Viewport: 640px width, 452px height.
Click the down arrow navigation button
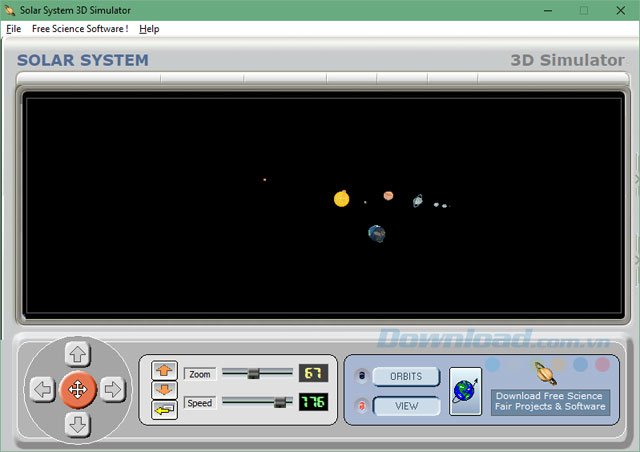point(78,425)
